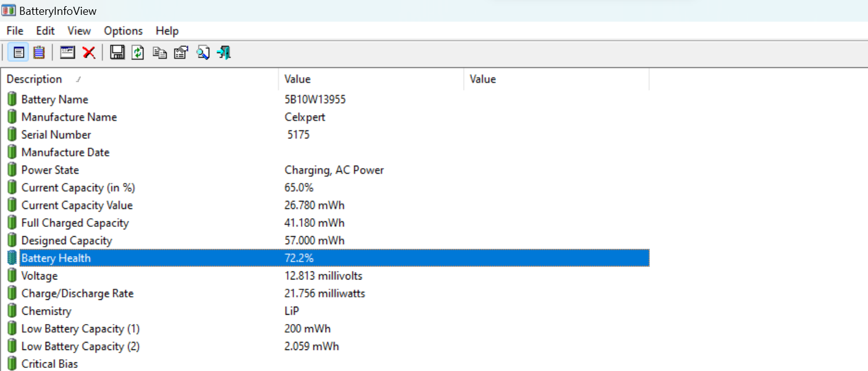868x371 pixels.
Task: Select the Low Battery Capacity (2) label
Action: [x=80, y=346]
